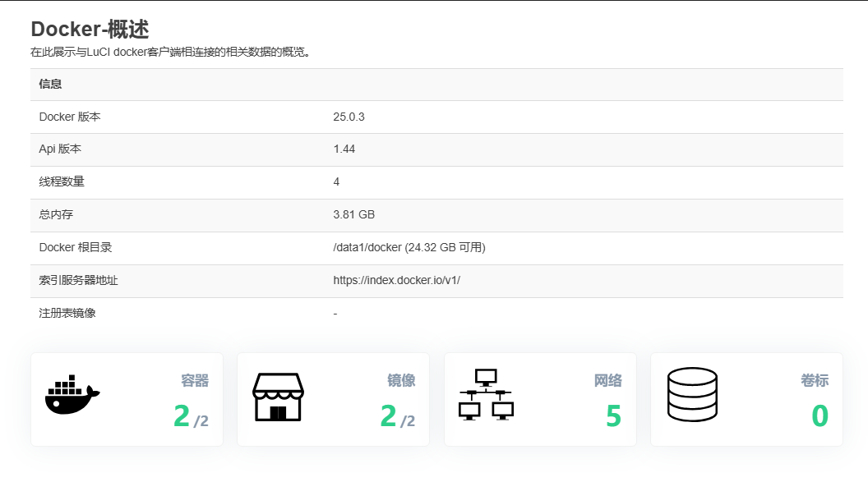Select the Docker version value 25.0.3

point(349,117)
